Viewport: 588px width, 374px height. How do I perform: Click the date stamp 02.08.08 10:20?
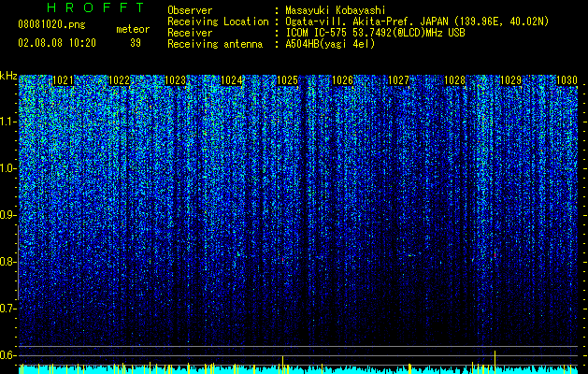pos(57,43)
